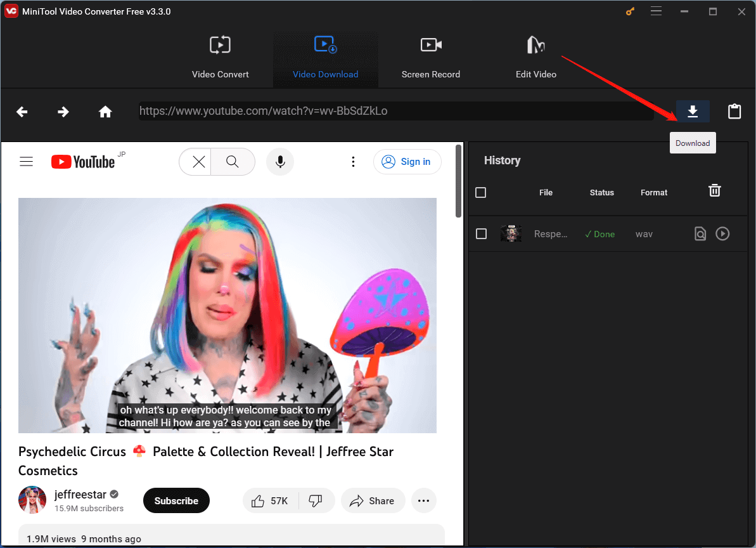756x548 pixels.
Task: Click the 'File' column header
Action: (x=546, y=192)
